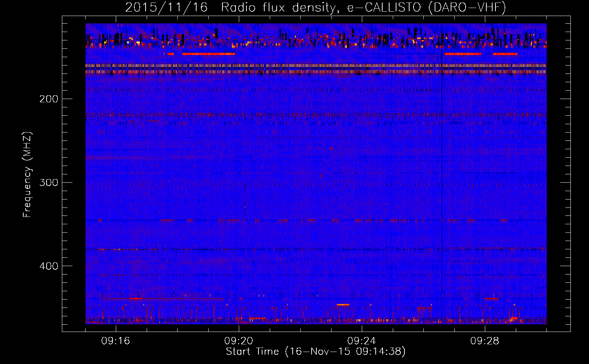Viewport: 589px width, 364px height.
Task: Click the 09:24 time tick label
Action: [362, 341]
